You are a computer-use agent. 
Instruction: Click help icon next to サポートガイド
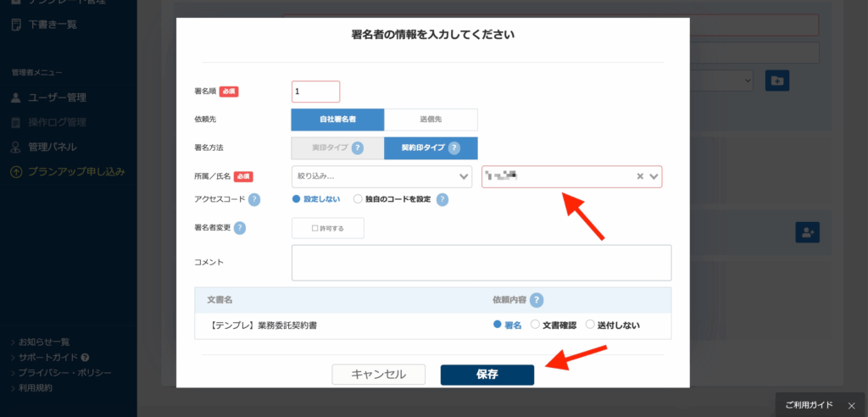pyautogui.click(x=85, y=358)
